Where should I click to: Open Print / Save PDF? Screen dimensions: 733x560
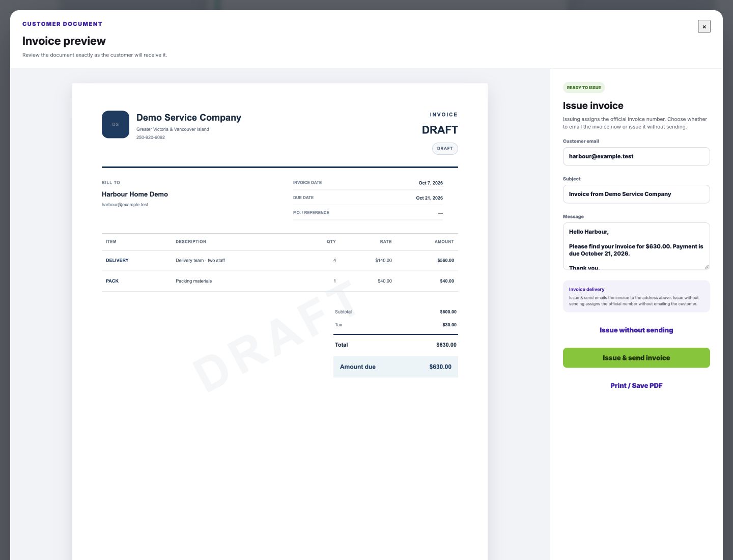(636, 386)
